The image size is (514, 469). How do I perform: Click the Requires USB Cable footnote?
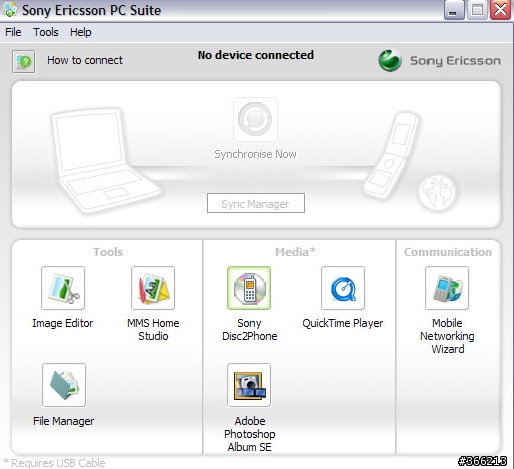click(x=54, y=463)
